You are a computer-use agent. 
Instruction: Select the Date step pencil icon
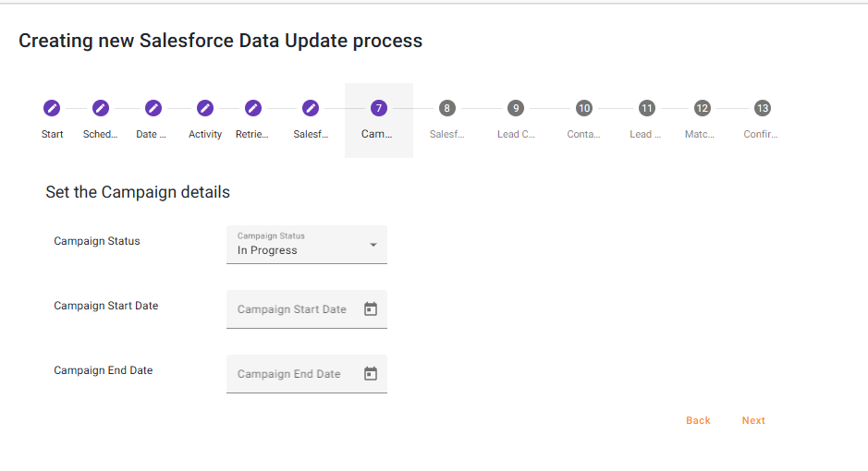[x=153, y=108]
